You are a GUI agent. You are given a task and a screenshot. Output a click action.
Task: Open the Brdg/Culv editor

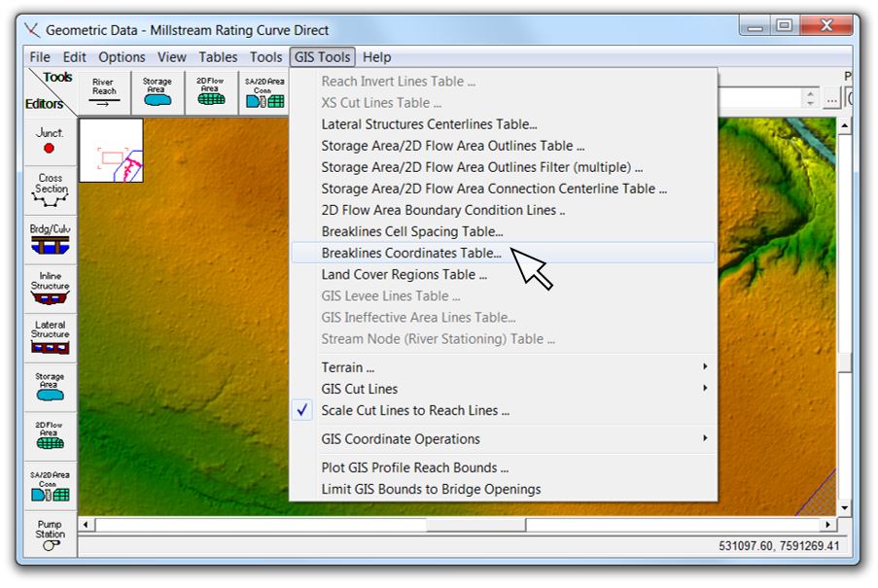(x=50, y=239)
